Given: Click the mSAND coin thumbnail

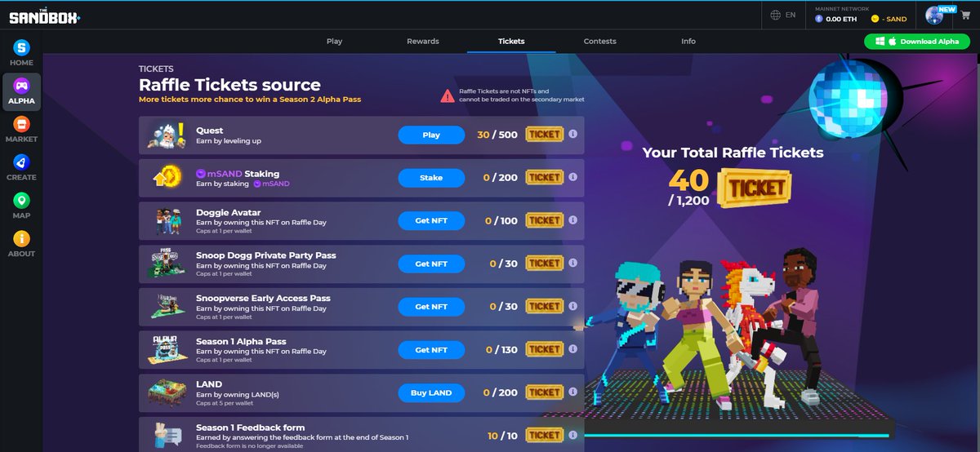Looking at the screenshot, I should pyautogui.click(x=167, y=177).
